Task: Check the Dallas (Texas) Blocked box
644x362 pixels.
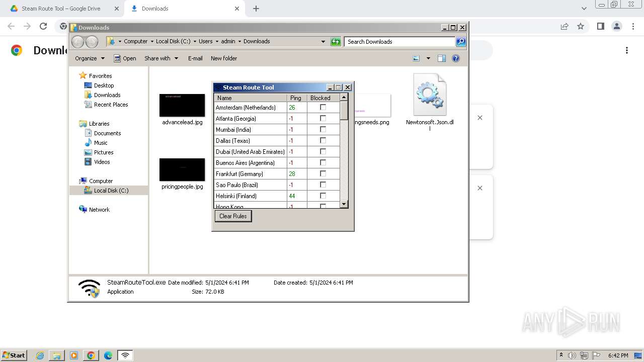Action: point(323,141)
